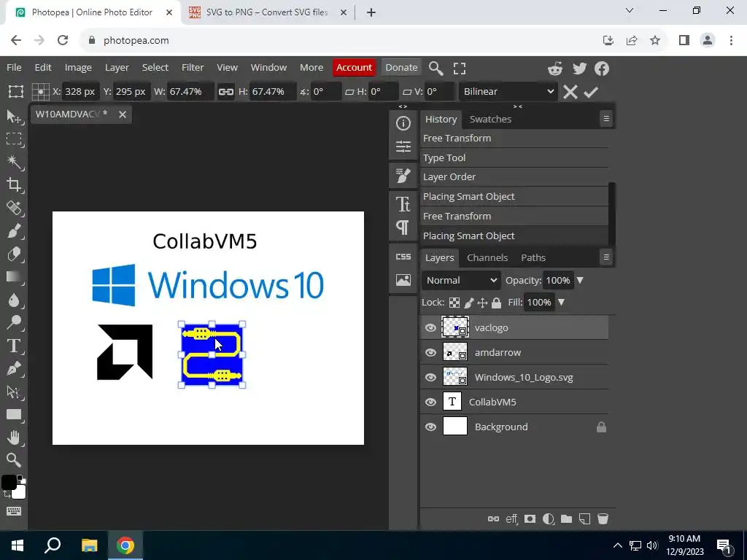
Task: Toggle lock position icon
Action: pos(483,303)
